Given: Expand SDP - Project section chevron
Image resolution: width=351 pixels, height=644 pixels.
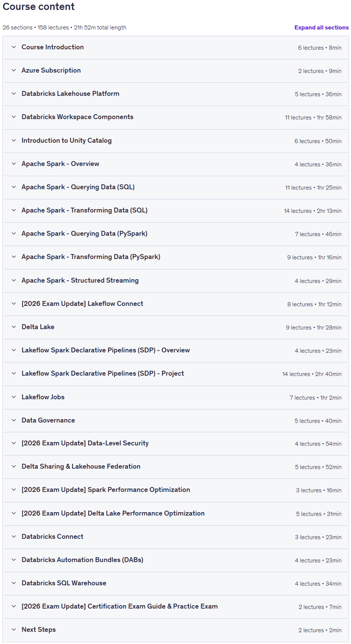Looking at the screenshot, I should click(x=14, y=374).
